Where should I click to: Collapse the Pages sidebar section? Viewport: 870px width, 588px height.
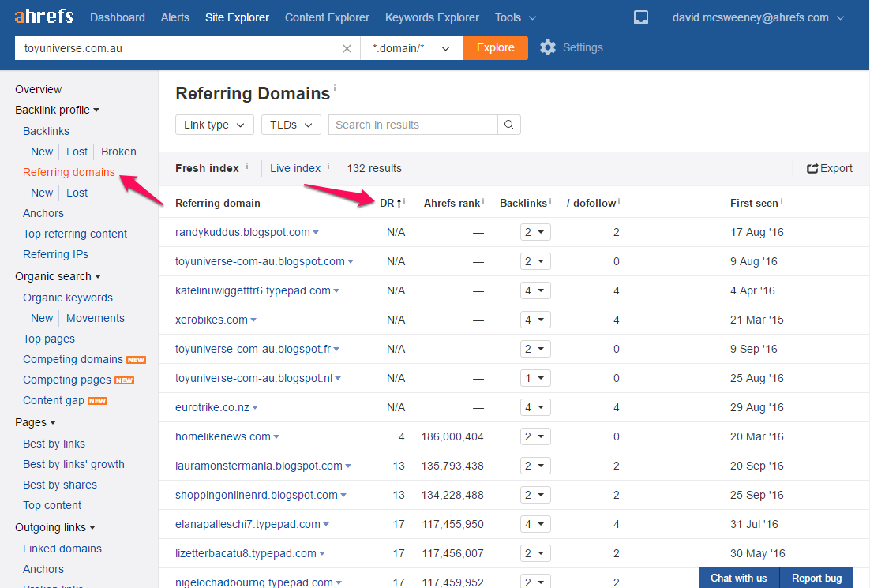36,422
